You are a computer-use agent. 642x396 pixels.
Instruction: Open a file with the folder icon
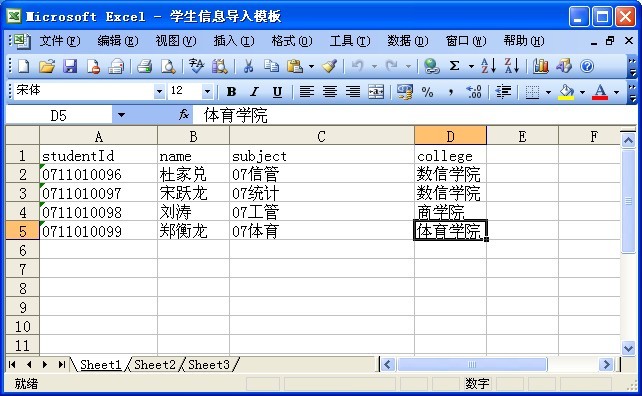[x=47, y=66]
